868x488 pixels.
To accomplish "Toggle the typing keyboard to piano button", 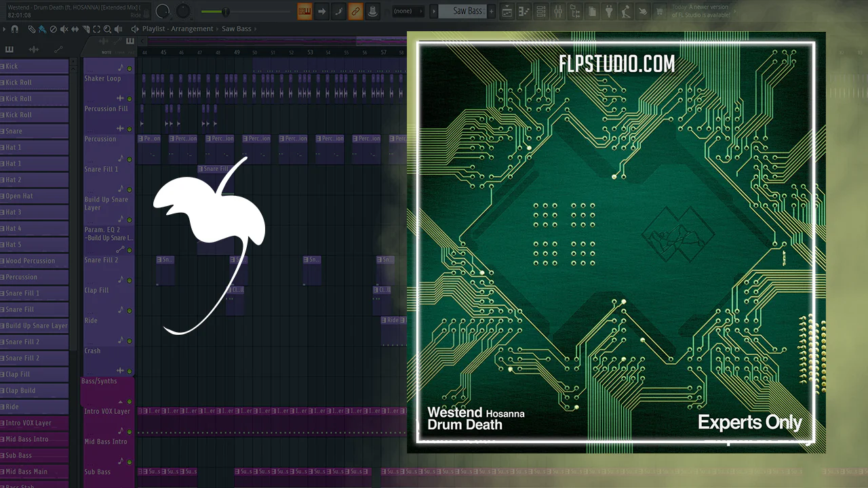I will (305, 11).
